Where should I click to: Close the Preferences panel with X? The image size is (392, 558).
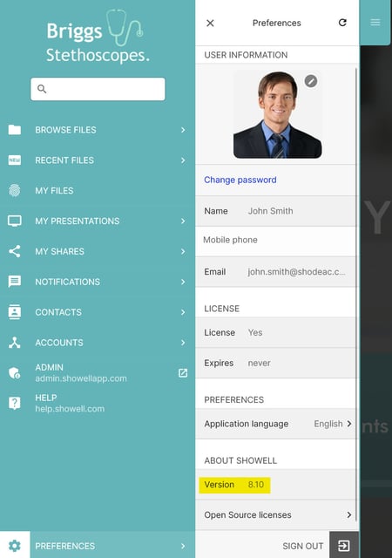210,24
